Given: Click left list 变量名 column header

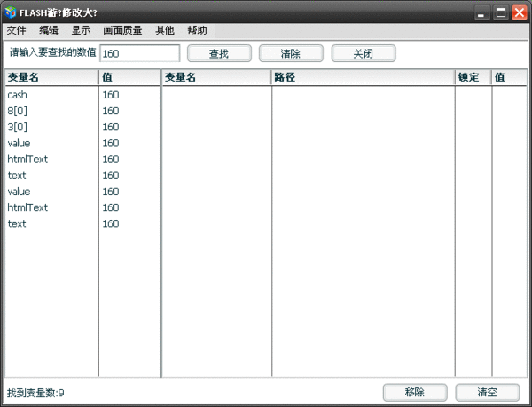Looking at the screenshot, I should pyautogui.click(x=52, y=77).
